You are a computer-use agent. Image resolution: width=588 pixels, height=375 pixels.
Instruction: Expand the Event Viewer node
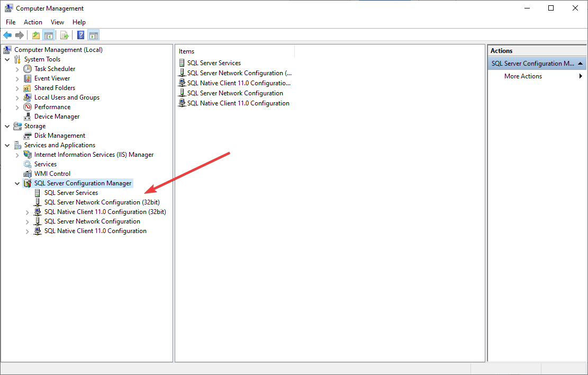point(17,78)
